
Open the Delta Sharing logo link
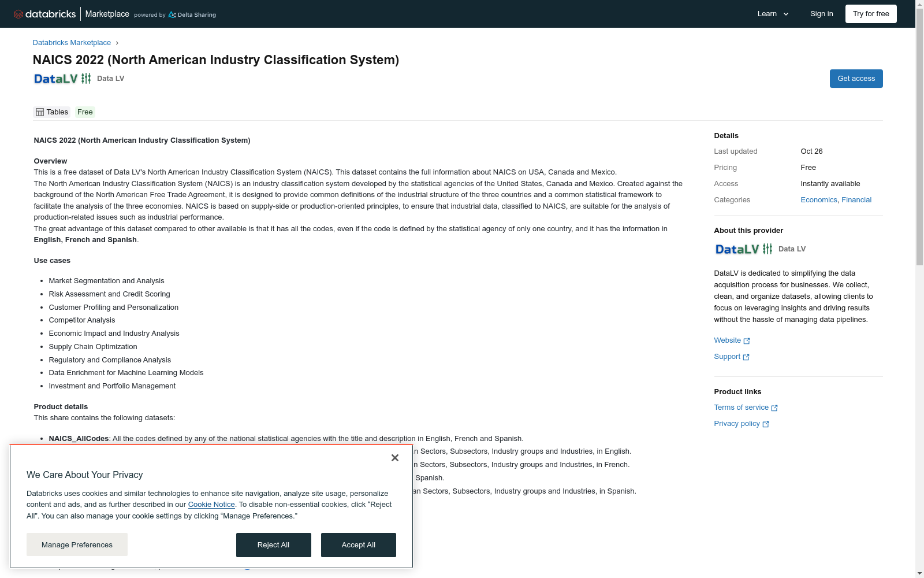pos(192,15)
